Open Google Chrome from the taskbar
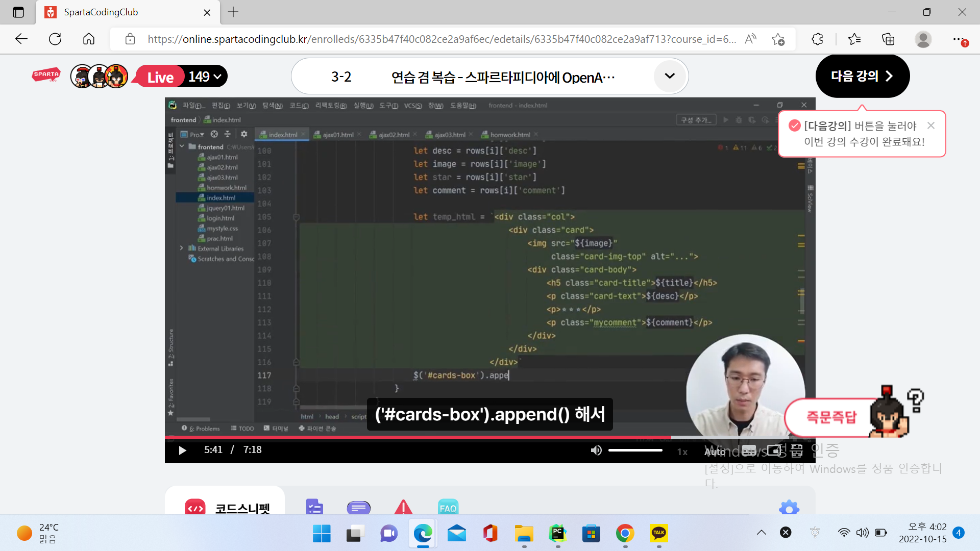The image size is (980, 551). click(x=625, y=534)
